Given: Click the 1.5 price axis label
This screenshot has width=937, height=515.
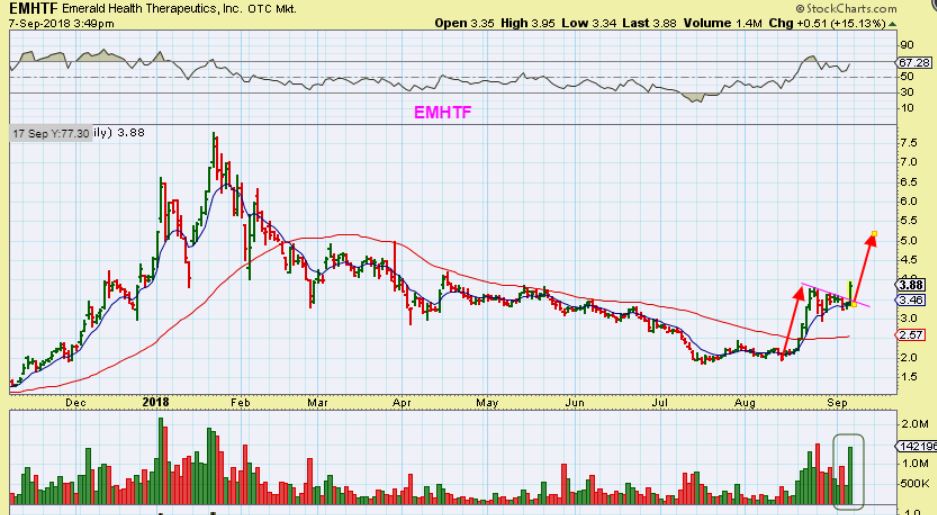Looking at the screenshot, I should pyautogui.click(x=908, y=377).
